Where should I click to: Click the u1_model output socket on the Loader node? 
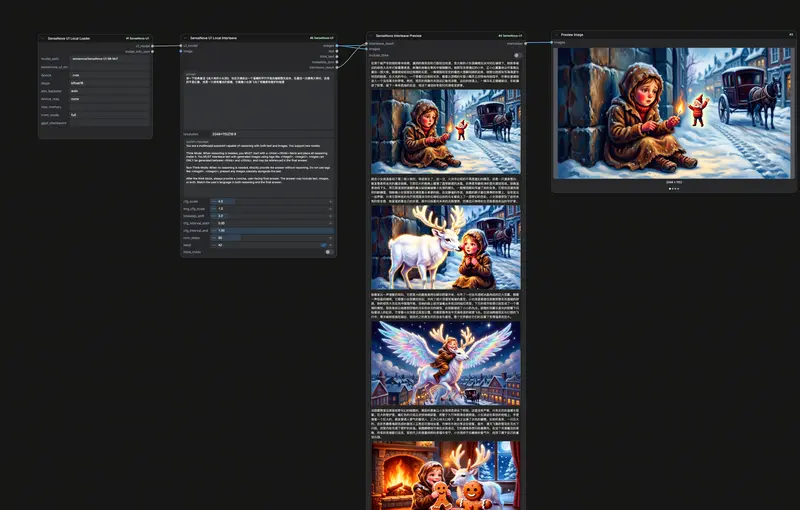point(152,46)
